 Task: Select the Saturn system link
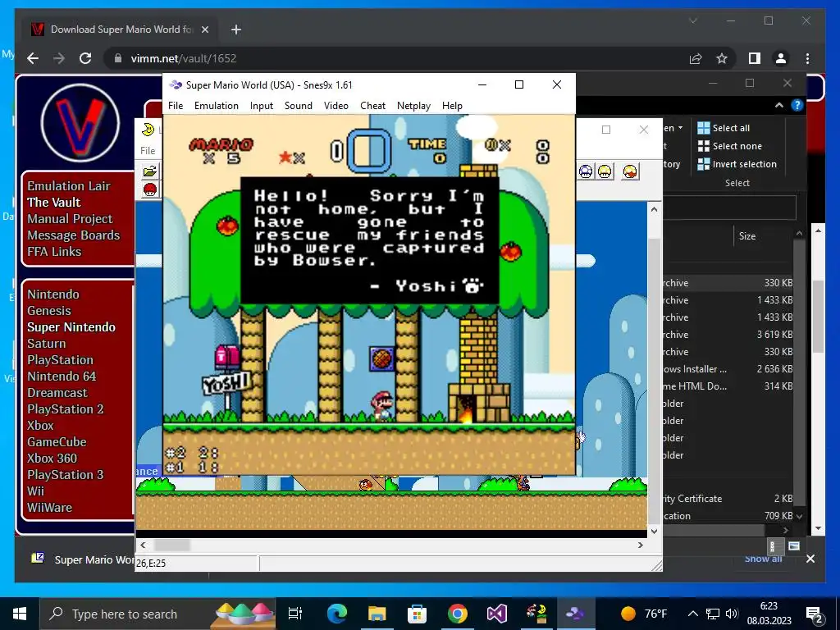tap(46, 344)
